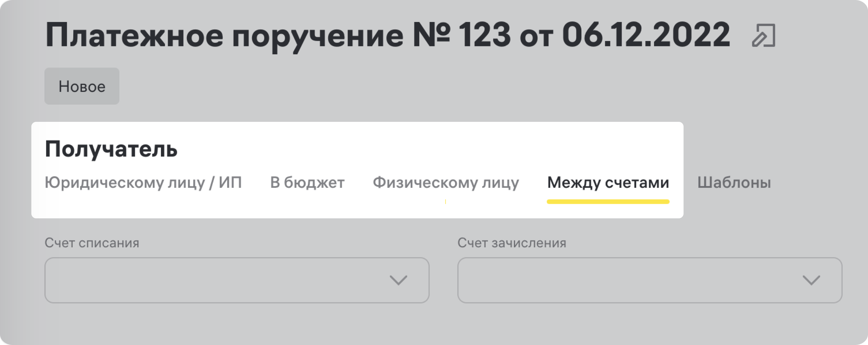Click the Счет зачисления field label
The height and width of the screenshot is (345, 868).
tap(511, 243)
